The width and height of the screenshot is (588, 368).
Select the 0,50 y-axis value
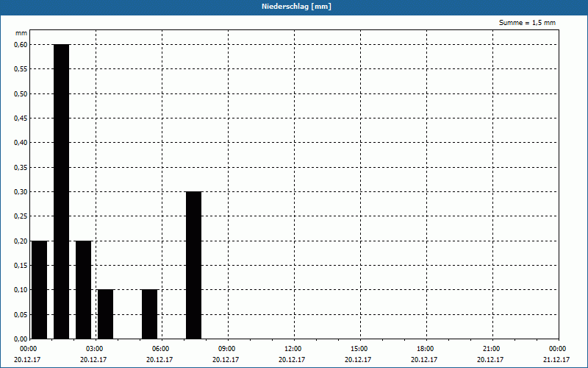21,94
